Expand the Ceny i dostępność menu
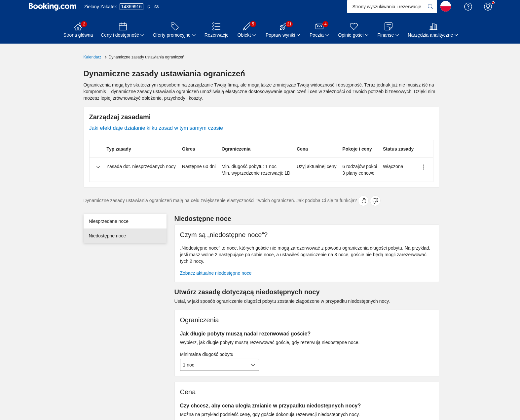This screenshot has width=520, height=420. click(x=122, y=30)
